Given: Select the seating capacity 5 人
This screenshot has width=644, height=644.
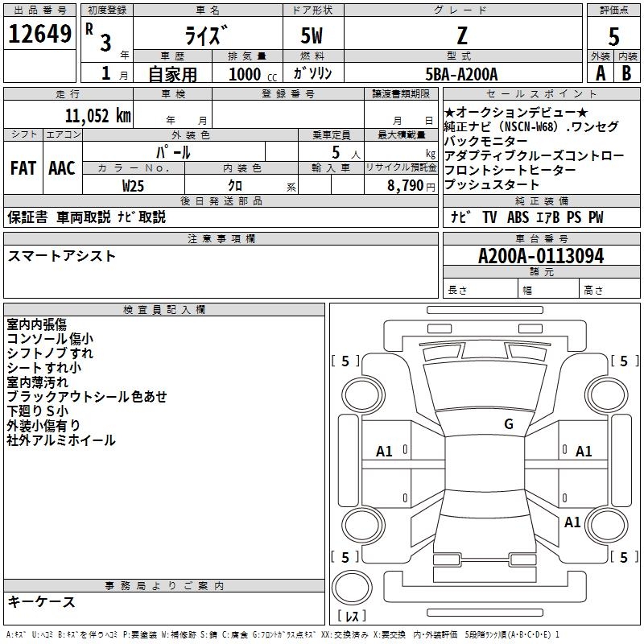Looking at the screenshot, I should point(346,153).
